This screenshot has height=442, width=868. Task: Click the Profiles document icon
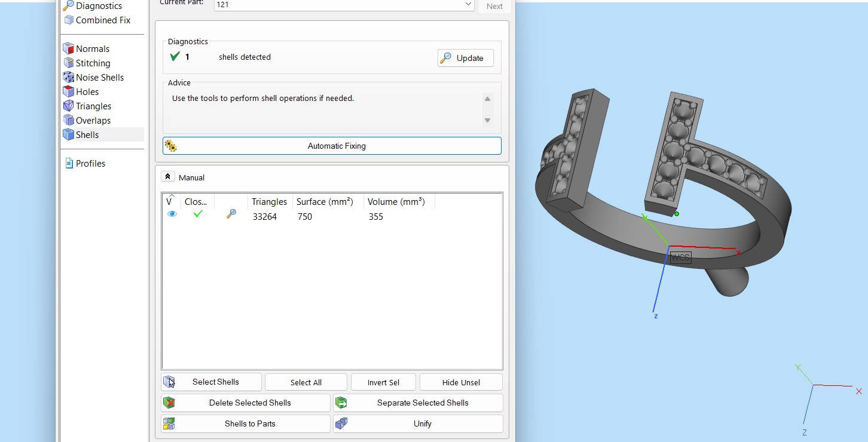click(69, 164)
